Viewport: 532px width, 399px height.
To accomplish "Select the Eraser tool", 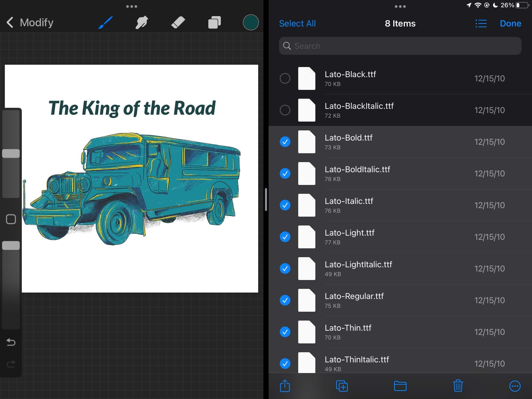I will pyautogui.click(x=178, y=23).
